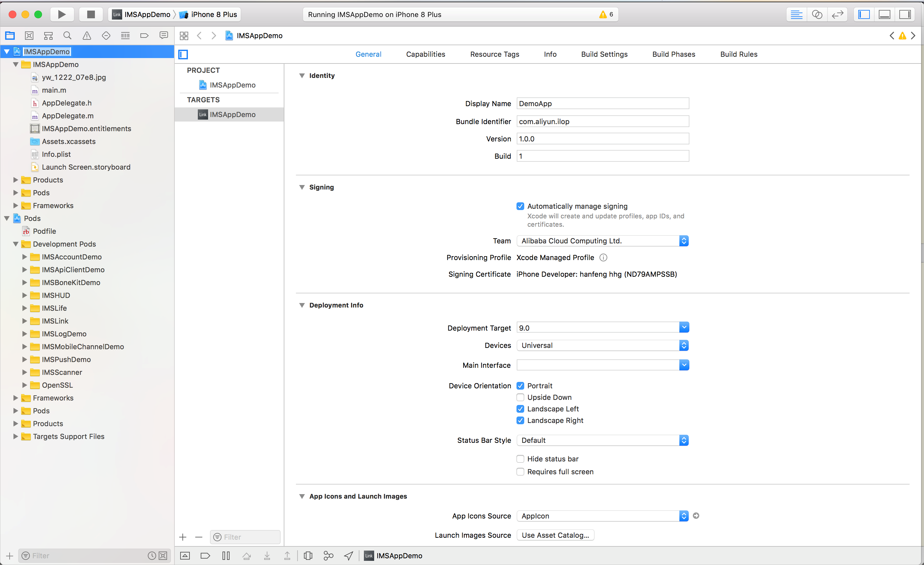This screenshot has height=565, width=924.
Task: Run the app with the Play button
Action: coord(62,14)
